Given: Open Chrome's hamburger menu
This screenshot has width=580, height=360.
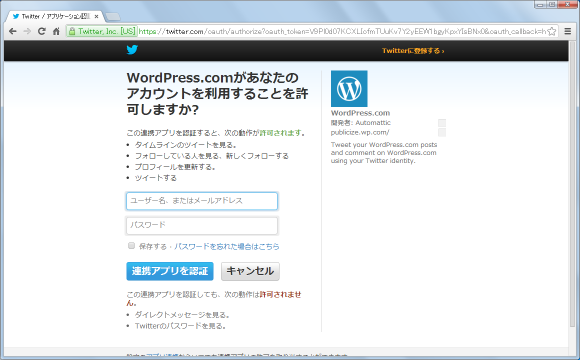Looking at the screenshot, I should click(x=568, y=31).
